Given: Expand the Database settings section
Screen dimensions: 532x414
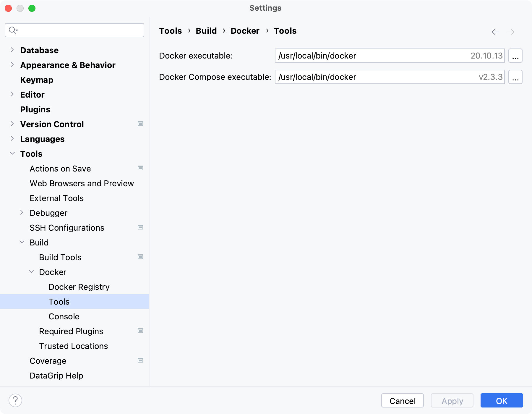Looking at the screenshot, I should 12,50.
